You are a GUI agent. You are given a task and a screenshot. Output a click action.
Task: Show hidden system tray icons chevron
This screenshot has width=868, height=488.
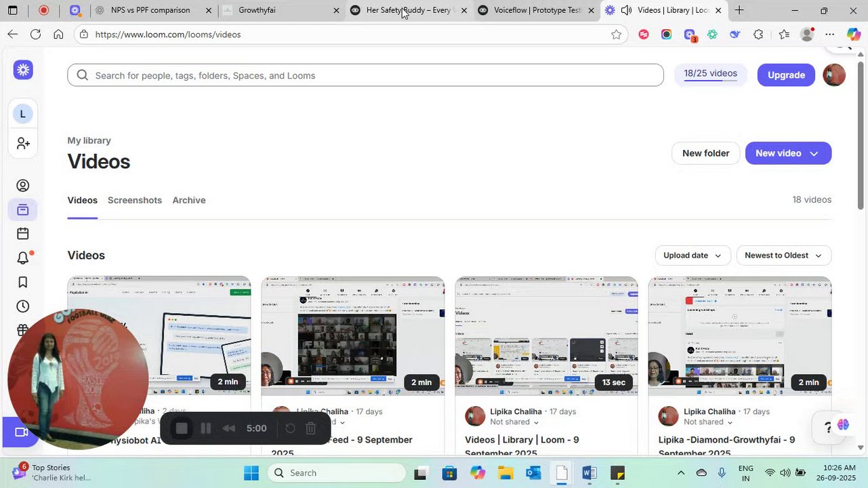coord(681,473)
